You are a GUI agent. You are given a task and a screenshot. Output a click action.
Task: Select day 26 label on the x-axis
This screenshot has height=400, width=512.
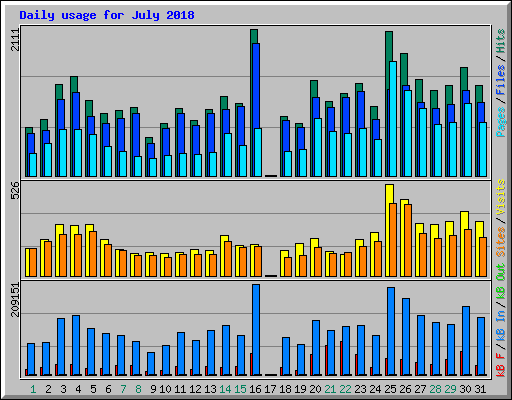tap(405, 389)
